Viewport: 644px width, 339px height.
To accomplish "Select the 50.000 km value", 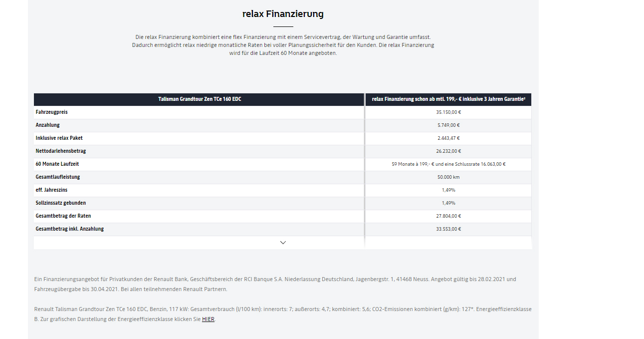I will pyautogui.click(x=448, y=177).
